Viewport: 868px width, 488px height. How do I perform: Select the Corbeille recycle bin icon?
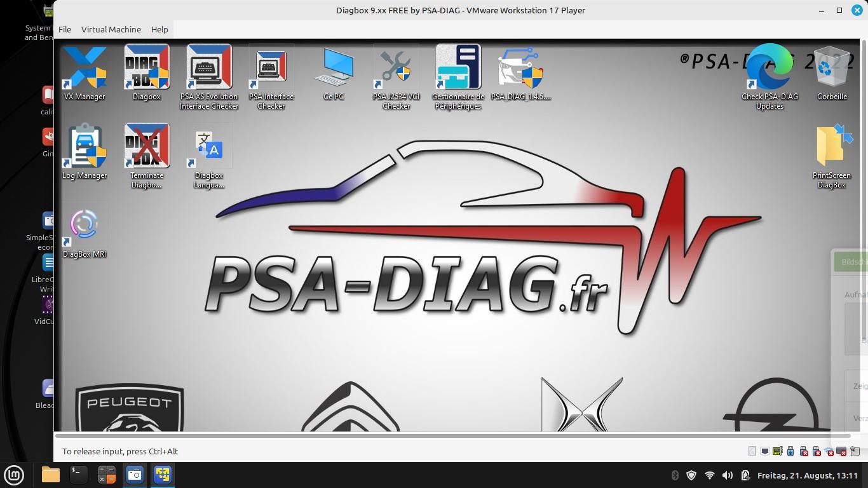point(832,73)
